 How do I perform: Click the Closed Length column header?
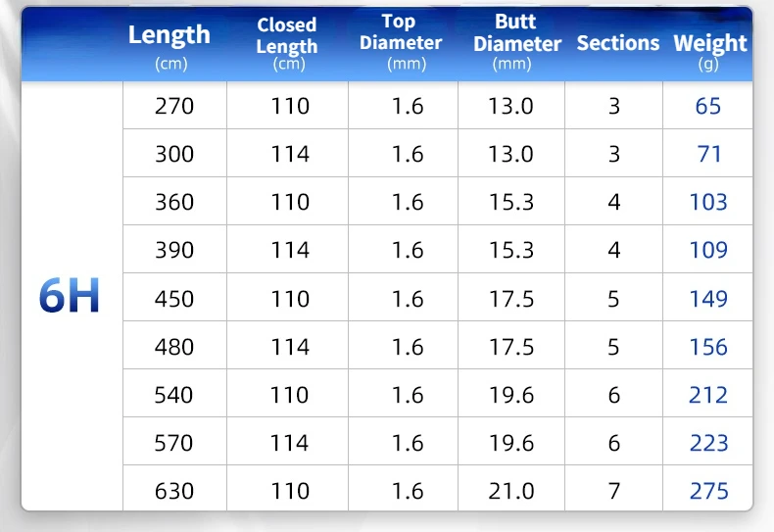point(287,43)
